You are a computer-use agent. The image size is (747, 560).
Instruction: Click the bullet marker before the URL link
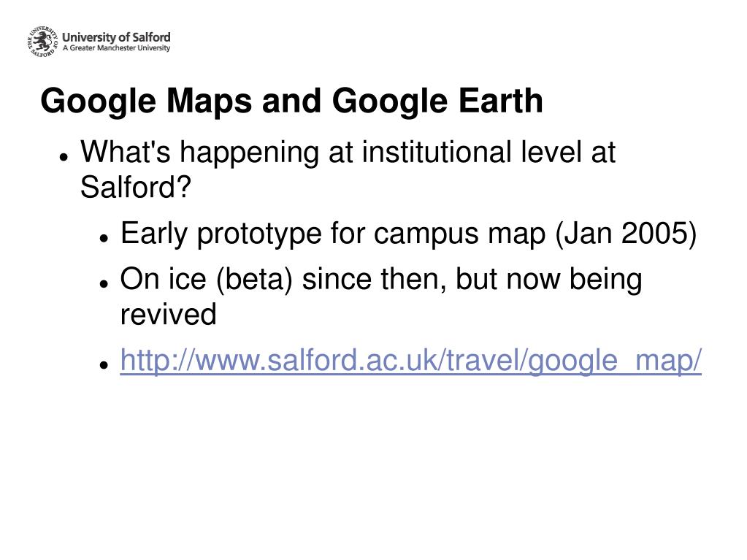[x=104, y=364]
